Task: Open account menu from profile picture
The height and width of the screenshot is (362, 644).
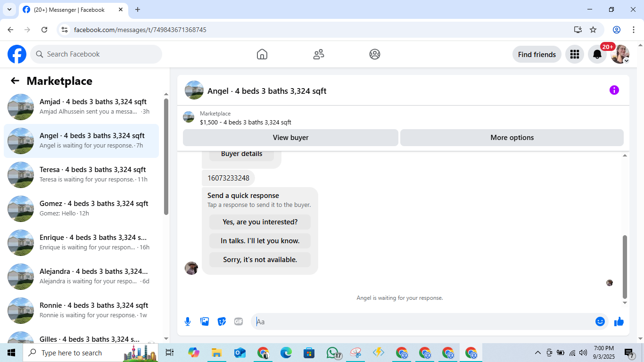Action: [x=620, y=54]
